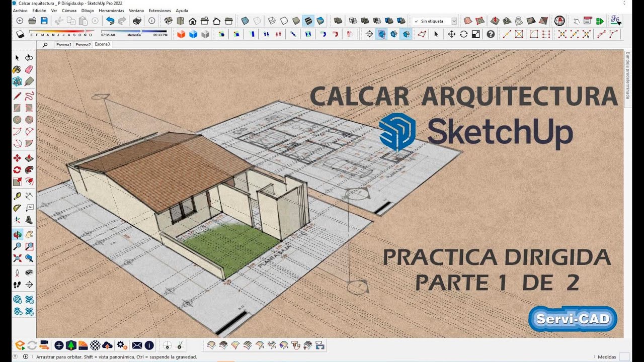The image size is (644, 362).
Task: Open the Edición menu
Action: (x=39, y=11)
